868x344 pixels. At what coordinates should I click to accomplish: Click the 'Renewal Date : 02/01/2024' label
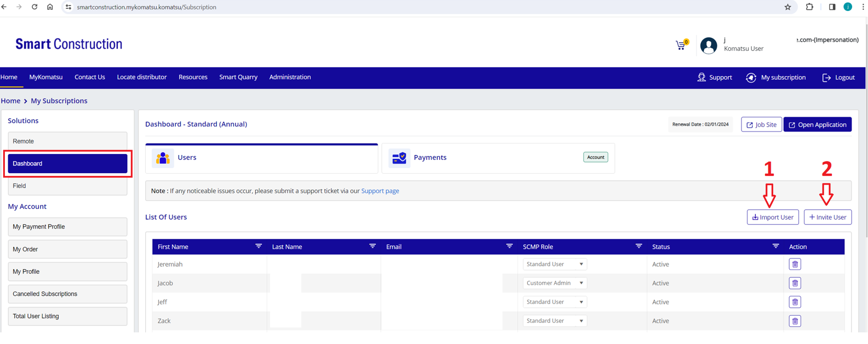click(x=700, y=124)
